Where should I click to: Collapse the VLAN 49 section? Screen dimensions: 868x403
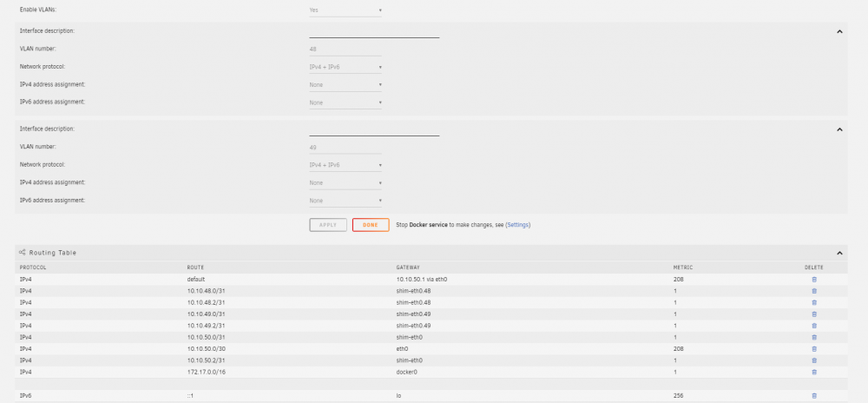pyautogui.click(x=839, y=129)
